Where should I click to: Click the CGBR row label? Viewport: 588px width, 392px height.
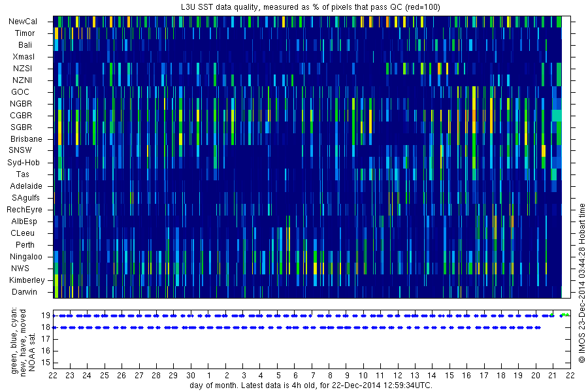tap(21, 116)
